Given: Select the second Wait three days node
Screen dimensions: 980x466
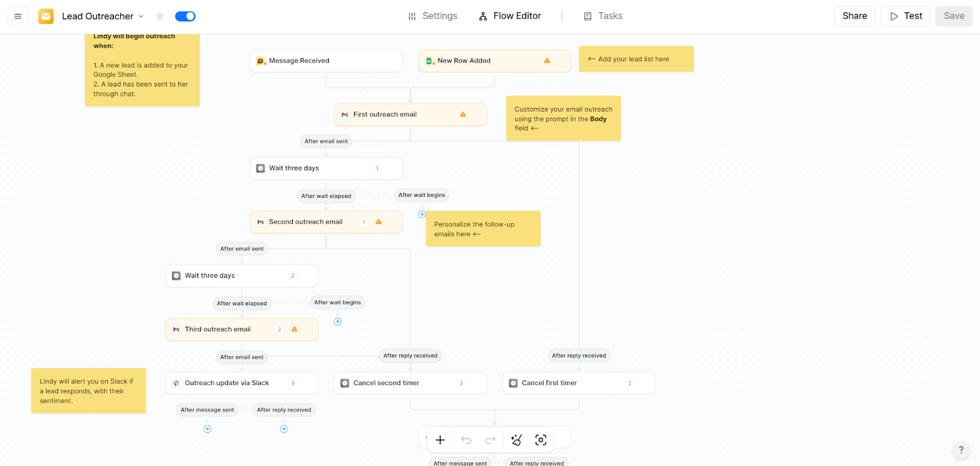Looking at the screenshot, I should [242, 276].
